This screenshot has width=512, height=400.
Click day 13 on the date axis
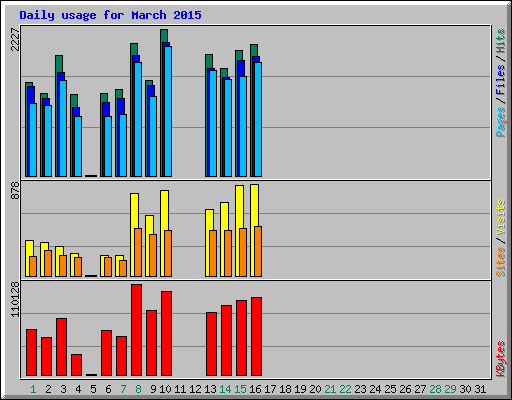click(x=210, y=389)
